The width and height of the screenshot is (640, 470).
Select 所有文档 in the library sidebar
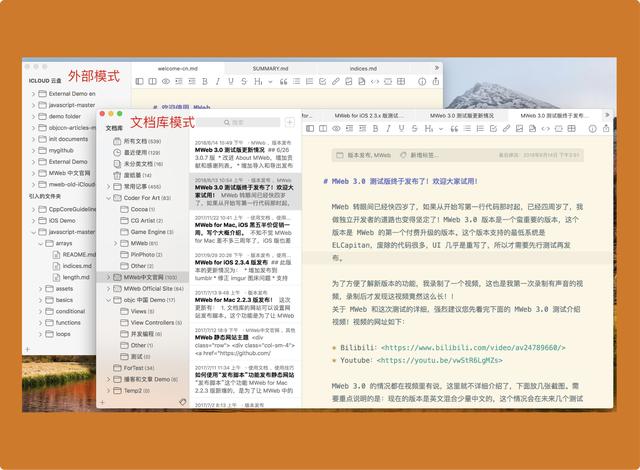click(143, 141)
